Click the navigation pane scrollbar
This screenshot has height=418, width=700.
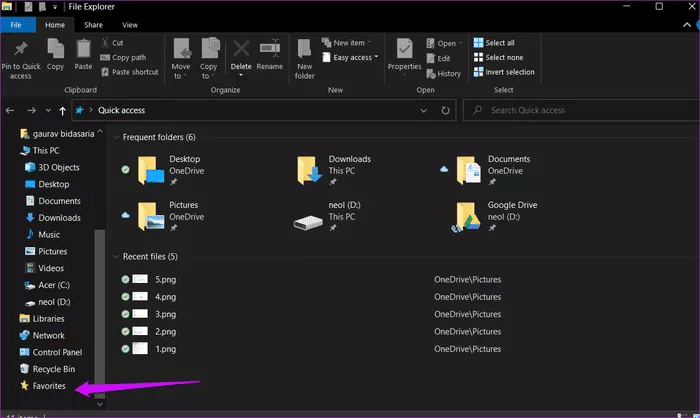click(x=100, y=314)
